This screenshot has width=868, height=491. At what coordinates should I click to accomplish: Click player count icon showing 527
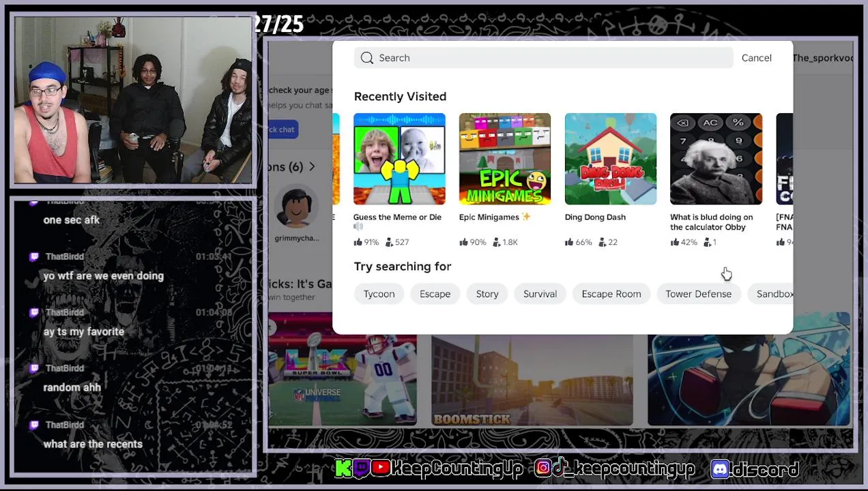389,242
